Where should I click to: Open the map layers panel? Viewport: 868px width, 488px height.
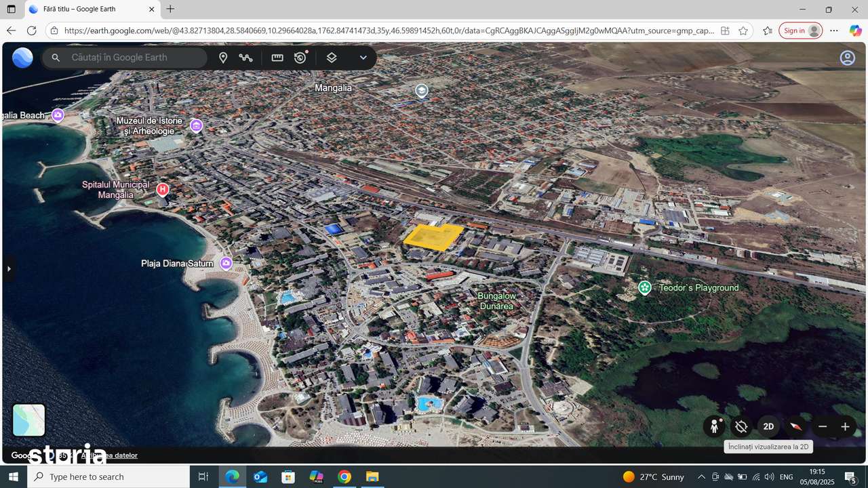point(332,58)
